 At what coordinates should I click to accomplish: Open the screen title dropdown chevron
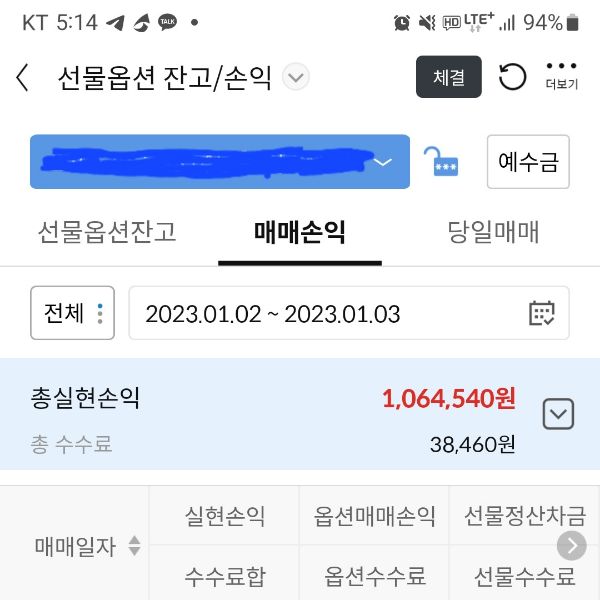(x=296, y=77)
